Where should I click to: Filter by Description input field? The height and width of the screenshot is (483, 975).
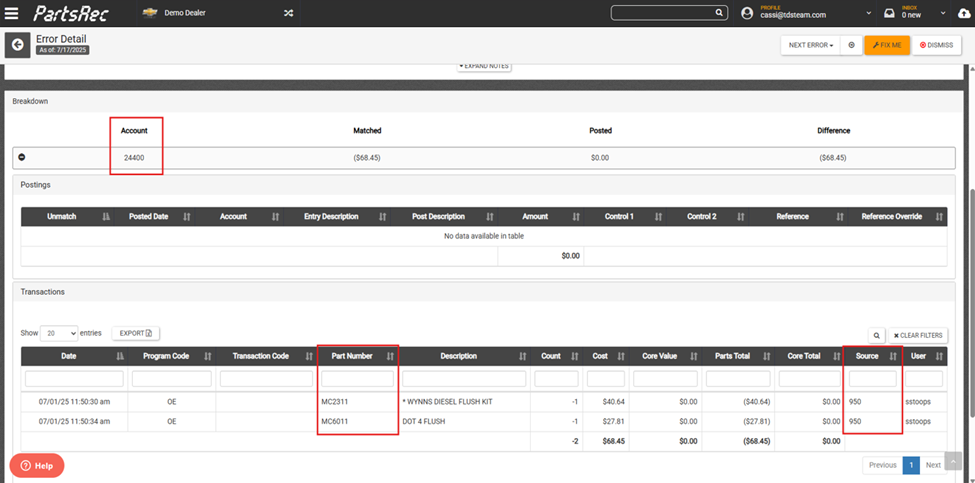tap(464, 379)
